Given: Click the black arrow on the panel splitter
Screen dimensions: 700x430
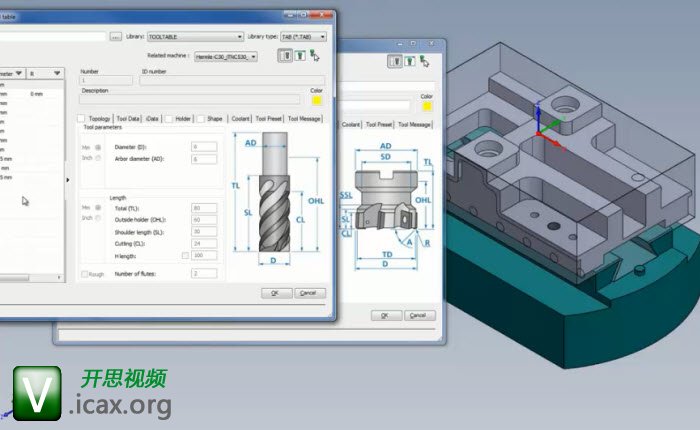Looking at the screenshot, I should (68, 180).
